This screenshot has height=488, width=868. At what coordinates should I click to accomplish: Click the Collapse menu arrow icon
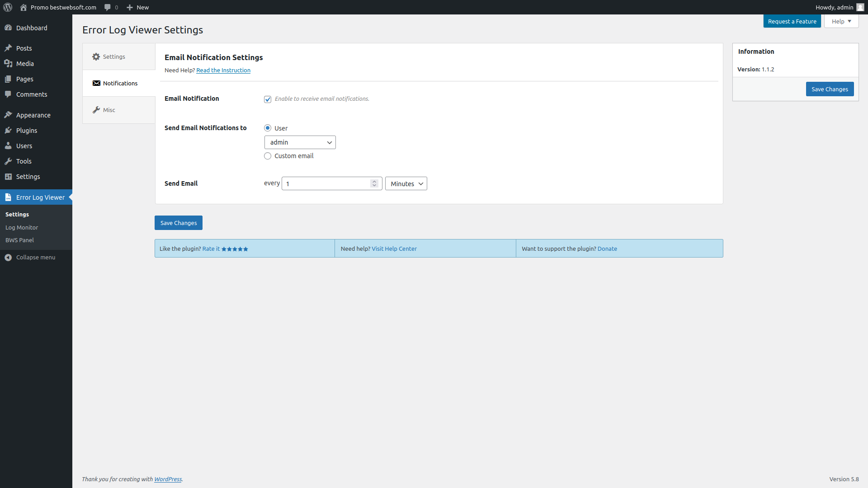pyautogui.click(x=8, y=258)
